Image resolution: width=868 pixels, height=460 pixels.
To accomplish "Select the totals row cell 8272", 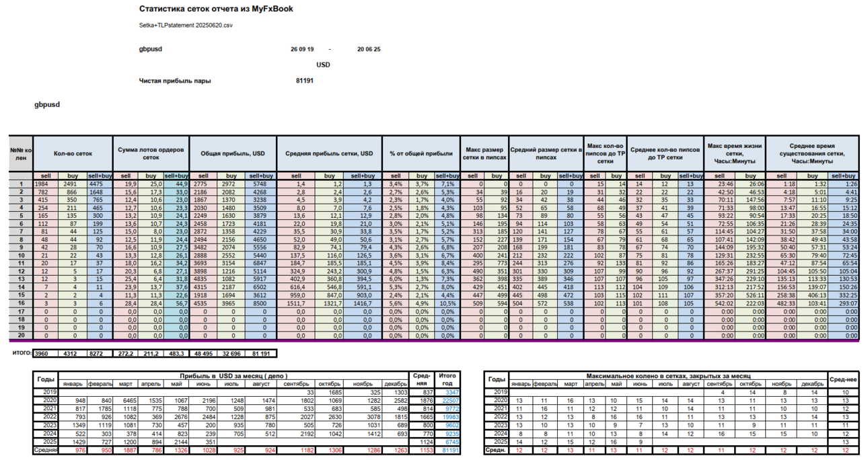I will click(99, 352).
